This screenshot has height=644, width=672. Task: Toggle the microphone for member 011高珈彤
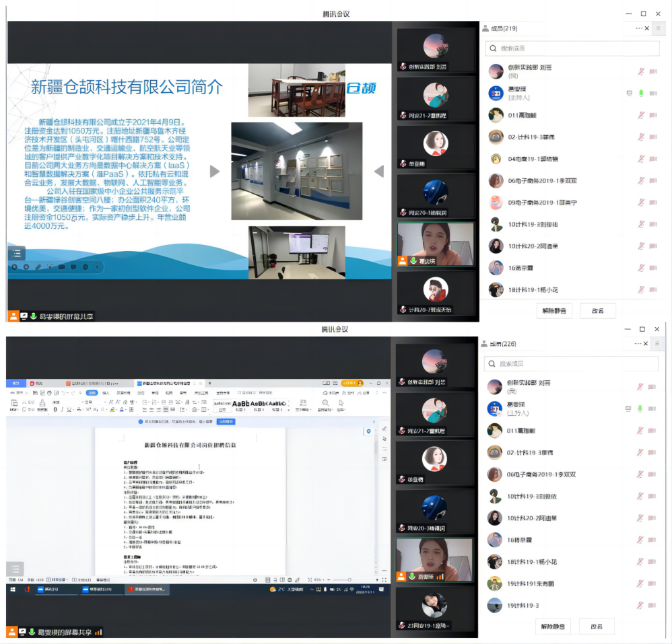tap(641, 114)
